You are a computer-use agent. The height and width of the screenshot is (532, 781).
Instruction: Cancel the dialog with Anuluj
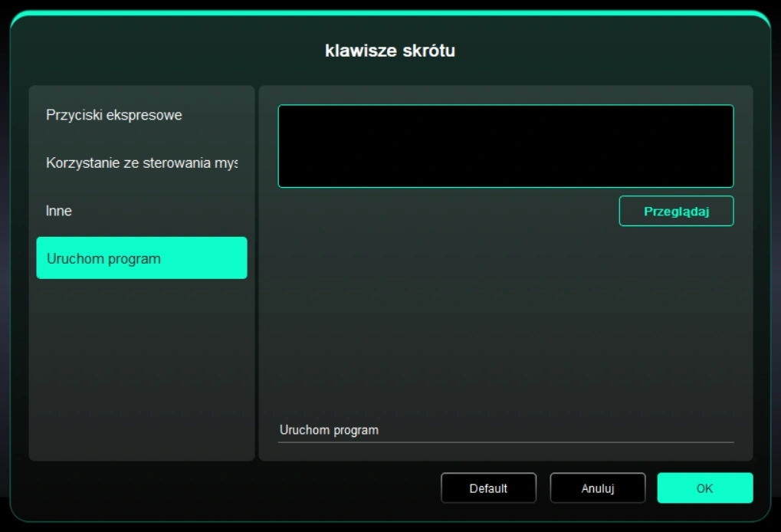point(597,488)
